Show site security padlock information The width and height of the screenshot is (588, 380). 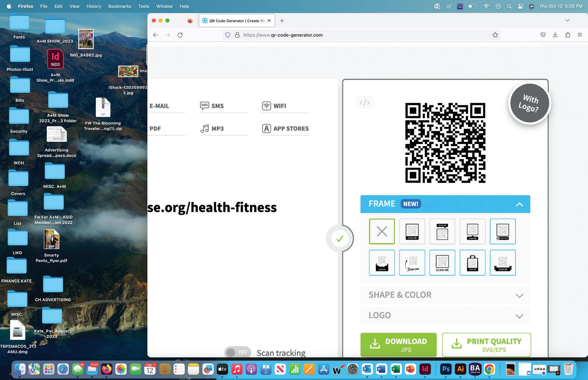237,35
